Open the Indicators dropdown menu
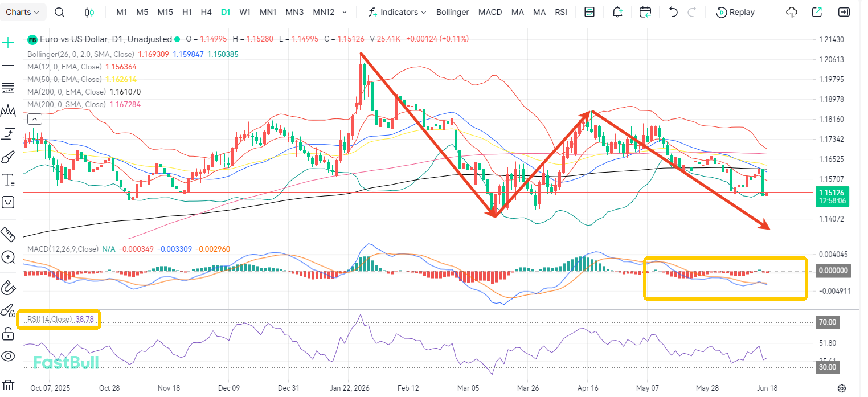Viewport: 868px width, 397px height. (398, 12)
